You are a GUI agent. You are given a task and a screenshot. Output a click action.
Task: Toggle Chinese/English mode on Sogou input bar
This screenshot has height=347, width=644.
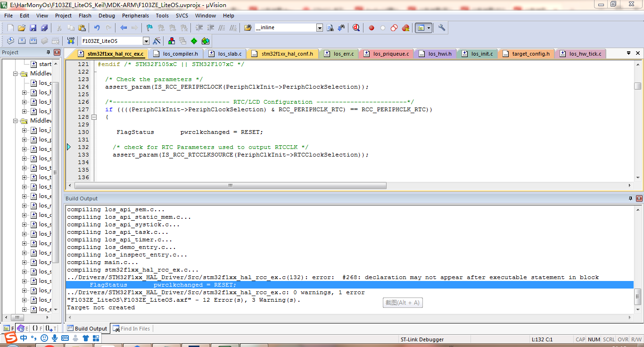click(x=23, y=338)
